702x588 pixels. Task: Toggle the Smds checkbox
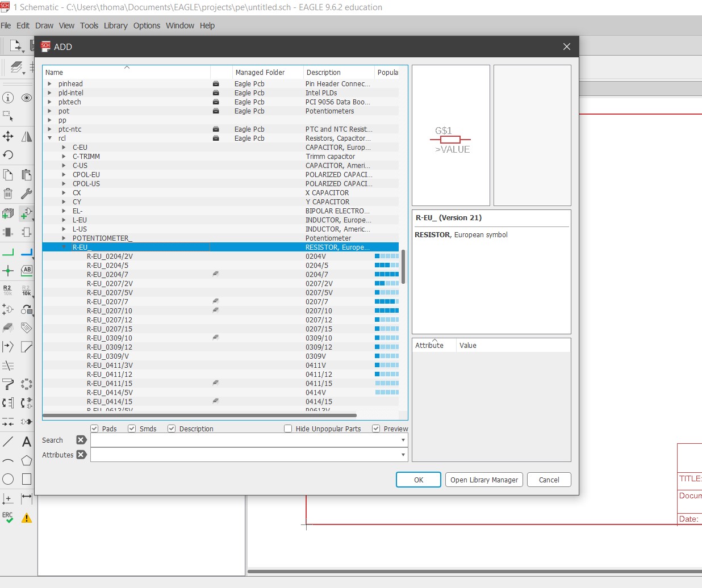pos(132,429)
